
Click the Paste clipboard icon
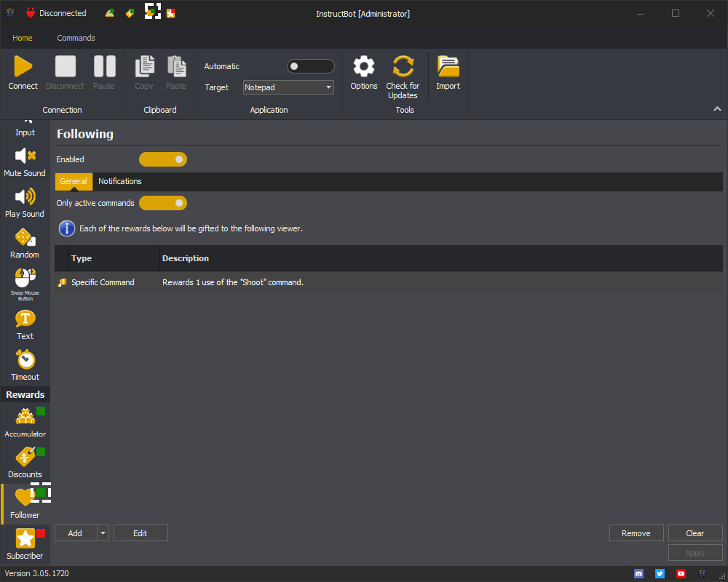click(176, 66)
